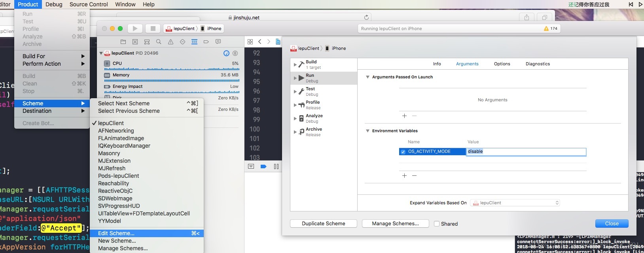Toggle breakpoints with the blue arrow icon
This screenshot has height=253, width=644.
point(263,167)
